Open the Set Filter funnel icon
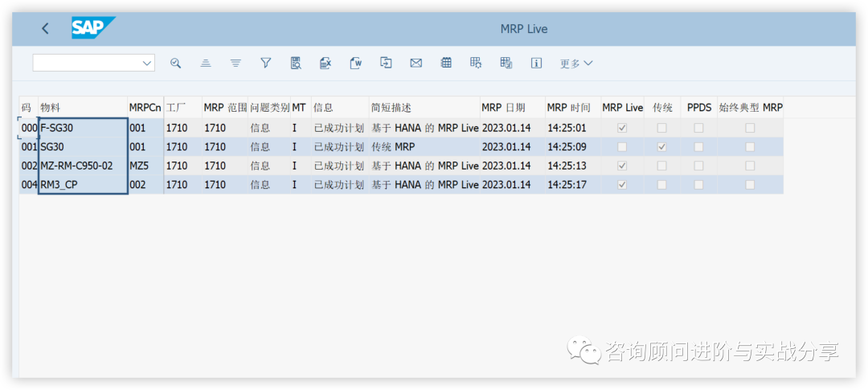The image size is (868, 390). 266,64
